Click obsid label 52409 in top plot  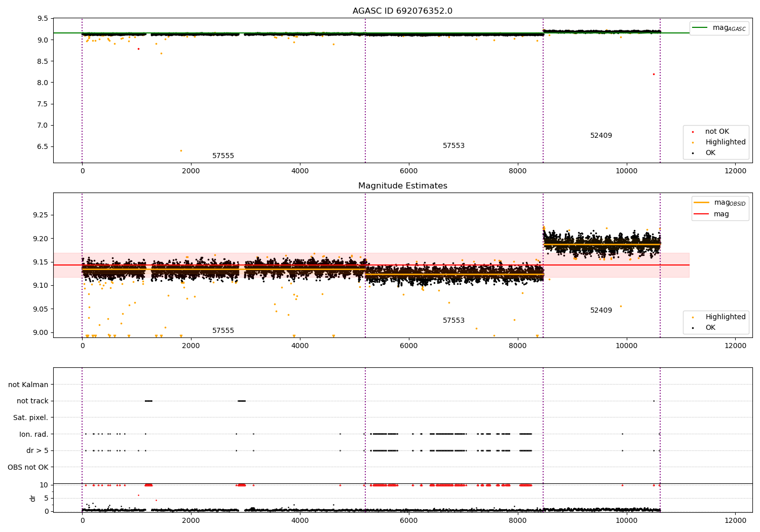coord(601,136)
